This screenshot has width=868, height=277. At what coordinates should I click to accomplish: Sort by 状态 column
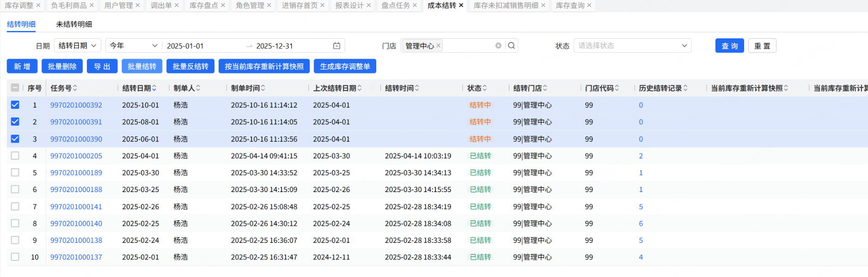click(484, 88)
